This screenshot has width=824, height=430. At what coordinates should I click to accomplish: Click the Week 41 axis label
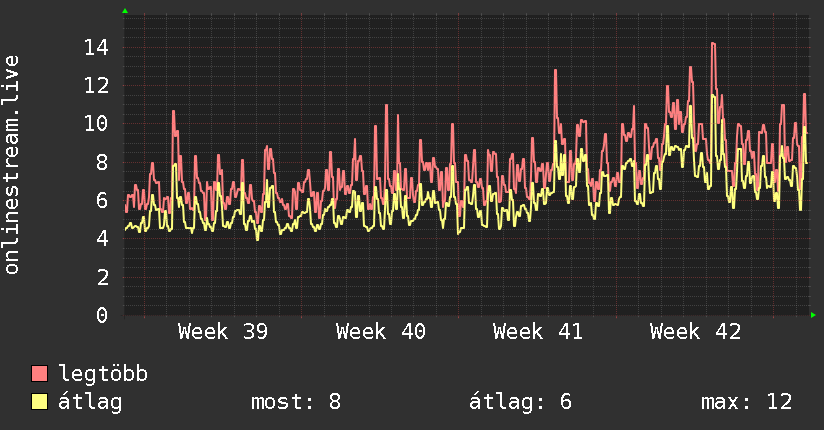tap(538, 332)
